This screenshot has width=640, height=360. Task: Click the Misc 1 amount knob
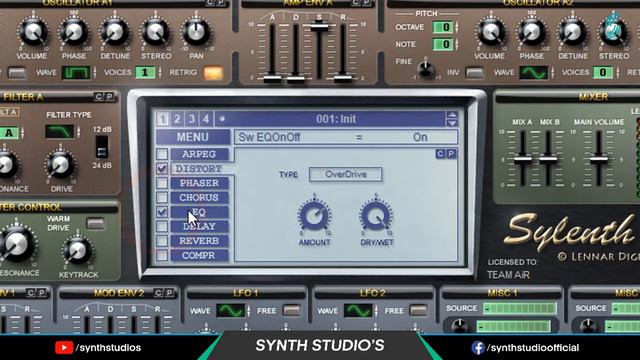tap(459, 326)
